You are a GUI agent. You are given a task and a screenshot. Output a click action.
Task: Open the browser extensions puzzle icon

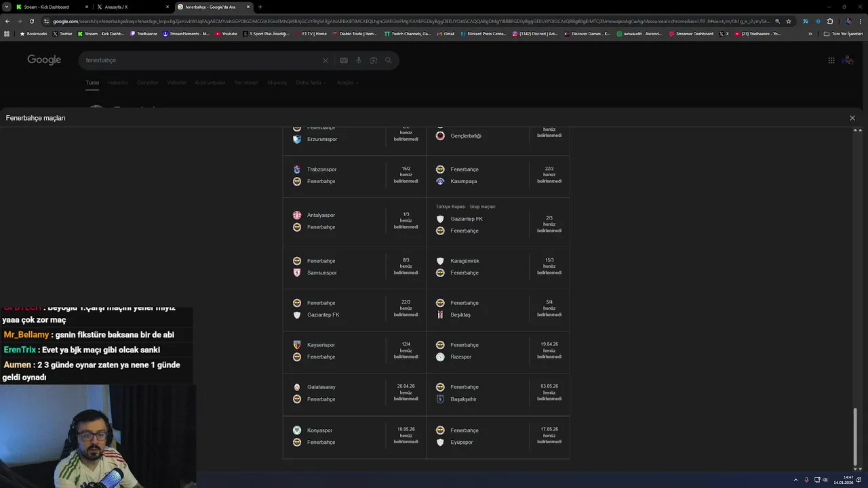point(830,21)
